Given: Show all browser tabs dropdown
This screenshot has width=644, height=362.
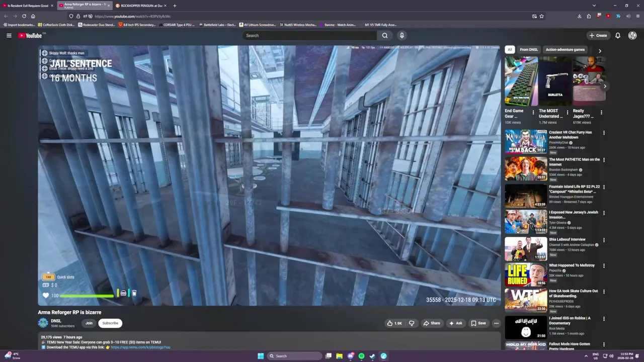Looking at the screenshot, I should (594, 6).
